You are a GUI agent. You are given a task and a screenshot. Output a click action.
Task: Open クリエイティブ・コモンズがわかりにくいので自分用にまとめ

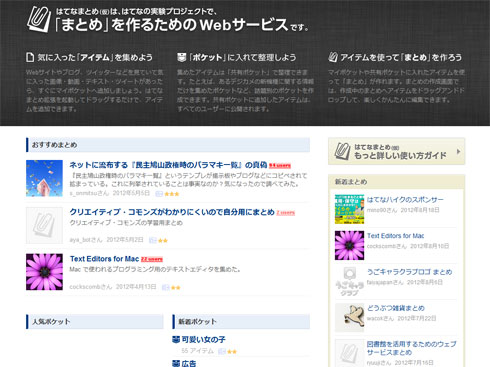[172, 212]
